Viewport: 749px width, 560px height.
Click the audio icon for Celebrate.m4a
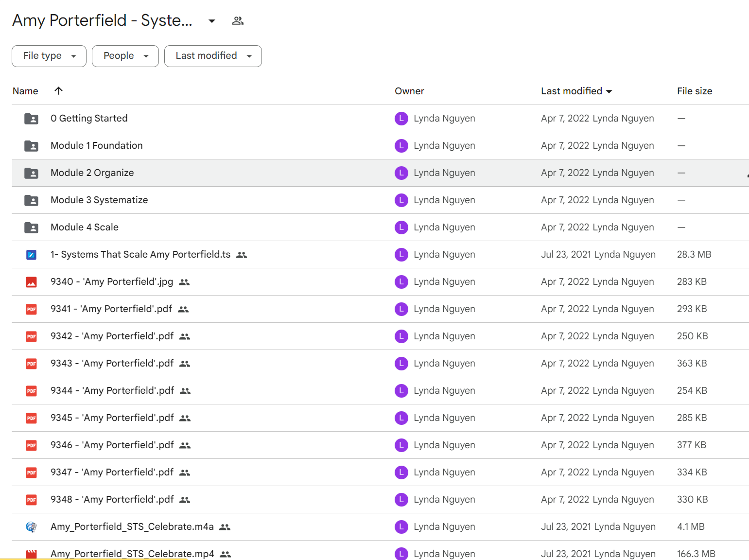[31, 527]
